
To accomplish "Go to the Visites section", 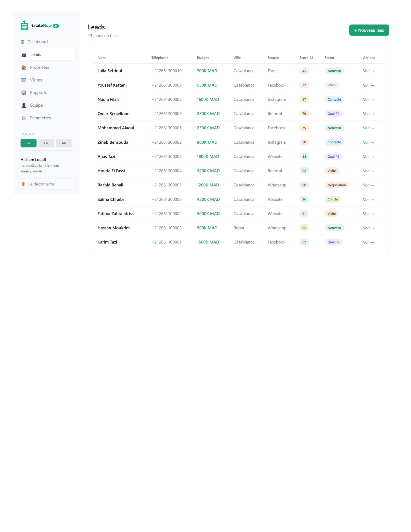I will click(46, 80).
